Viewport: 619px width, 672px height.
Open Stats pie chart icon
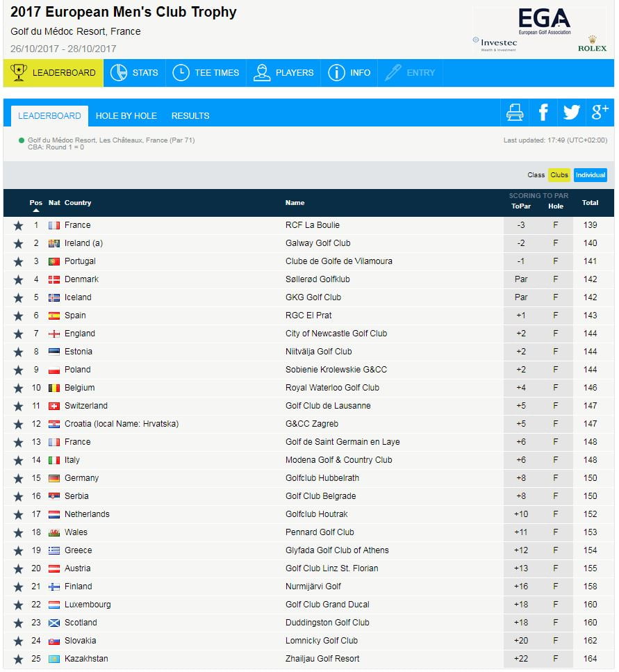coord(119,72)
